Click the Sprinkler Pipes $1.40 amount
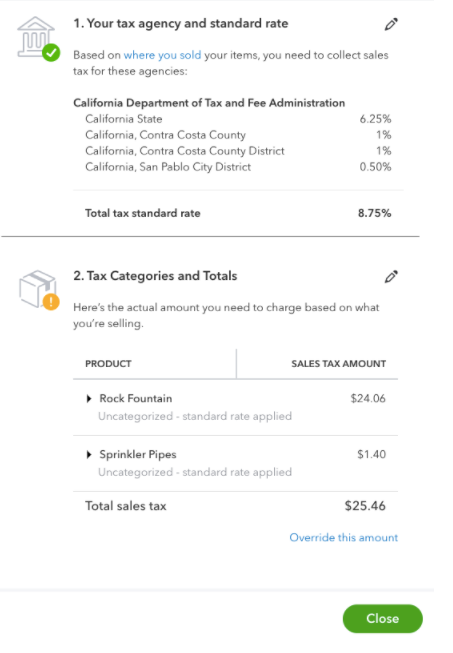The width and height of the screenshot is (453, 653). click(371, 454)
